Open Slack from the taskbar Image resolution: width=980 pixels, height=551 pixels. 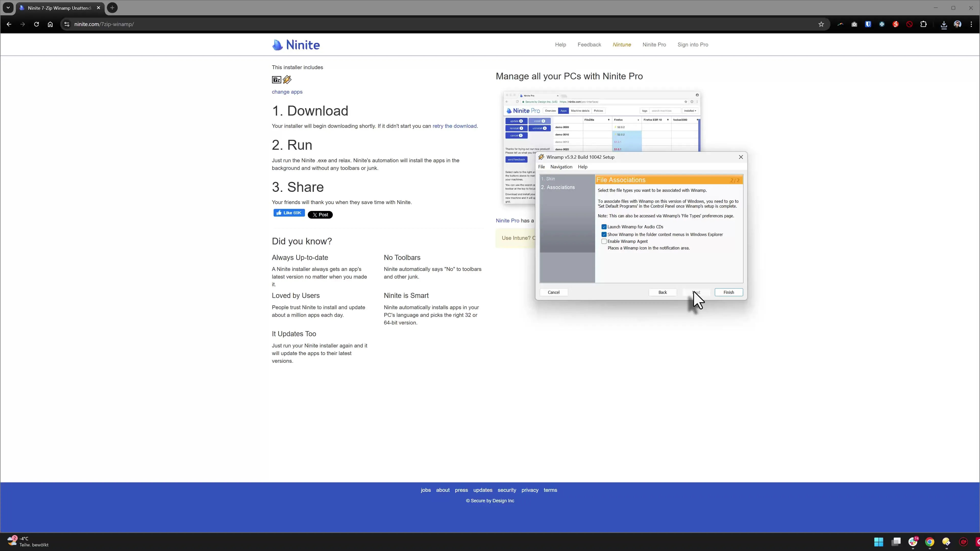coord(913,542)
